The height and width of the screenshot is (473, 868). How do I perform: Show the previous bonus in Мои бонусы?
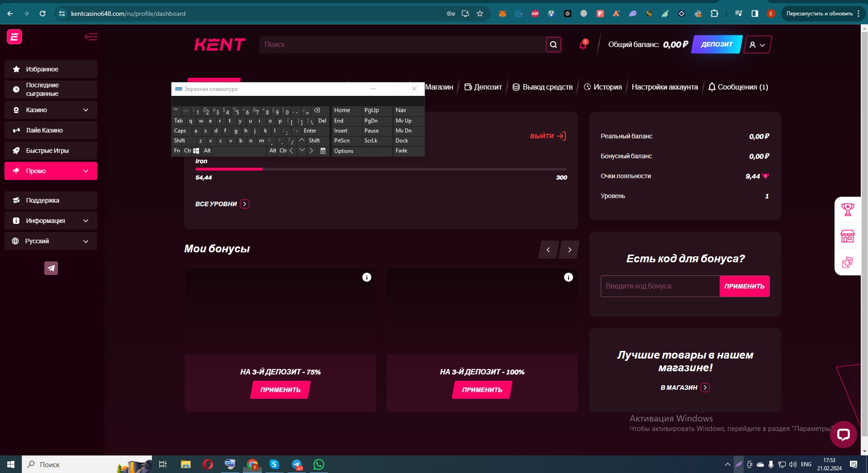click(x=548, y=250)
